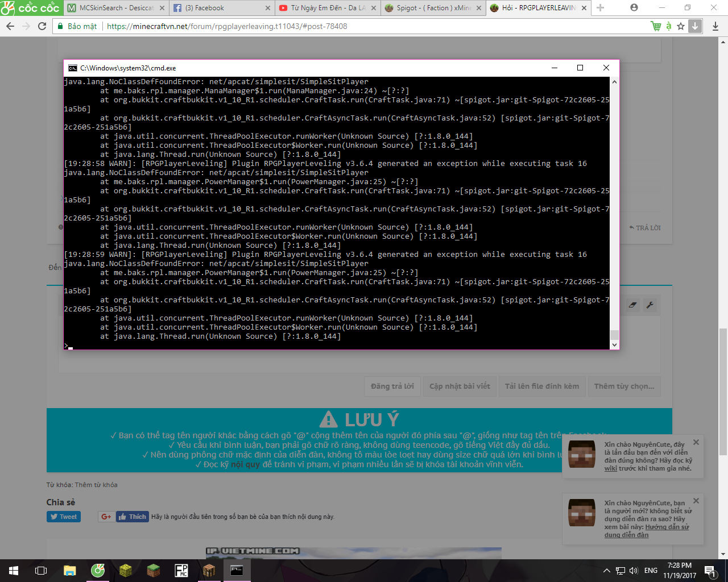The height and width of the screenshot is (582, 728).
Task: Click the Đăng trả lời button
Action: click(392, 386)
